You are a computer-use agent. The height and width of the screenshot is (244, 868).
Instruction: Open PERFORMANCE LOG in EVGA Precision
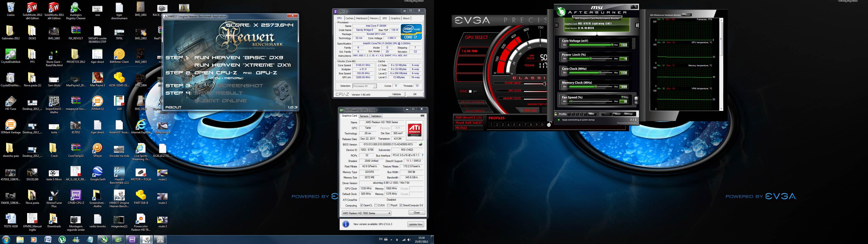tap(469, 118)
